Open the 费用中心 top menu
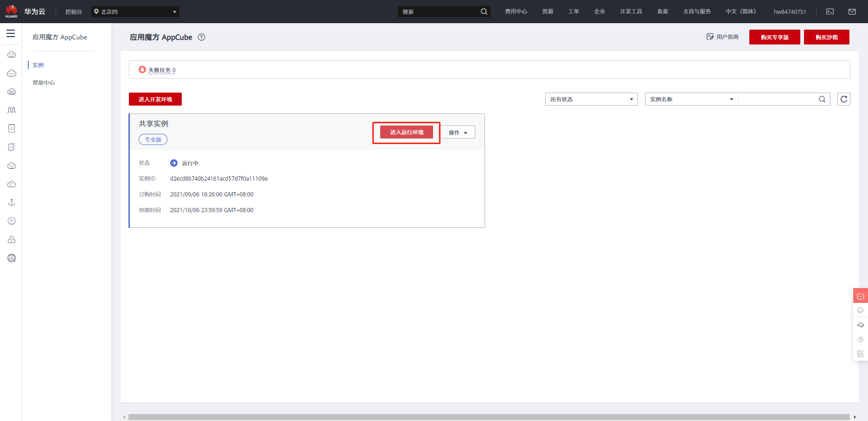Viewport: 868px width, 421px height. 516,12
